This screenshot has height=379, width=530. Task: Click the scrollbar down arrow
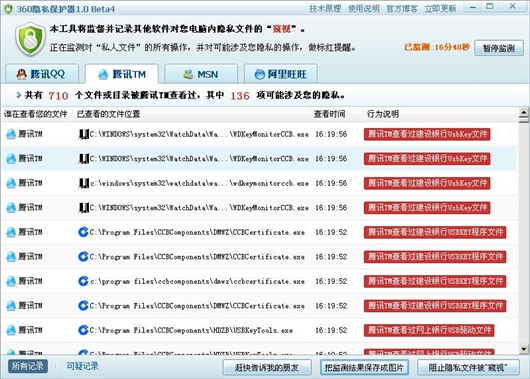pyautogui.click(x=524, y=349)
